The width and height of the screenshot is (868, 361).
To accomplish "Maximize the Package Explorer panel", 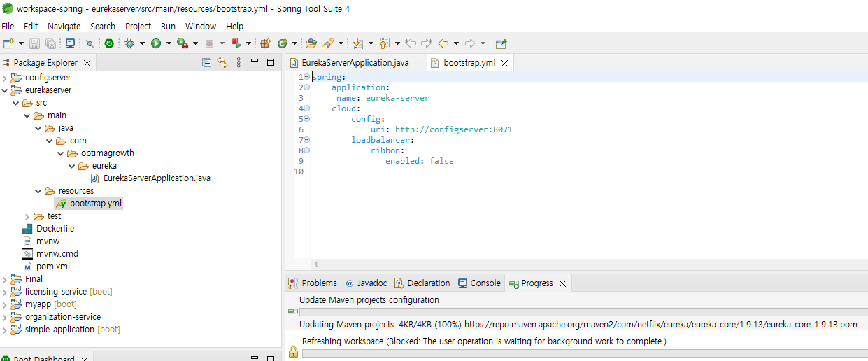I will [x=271, y=63].
